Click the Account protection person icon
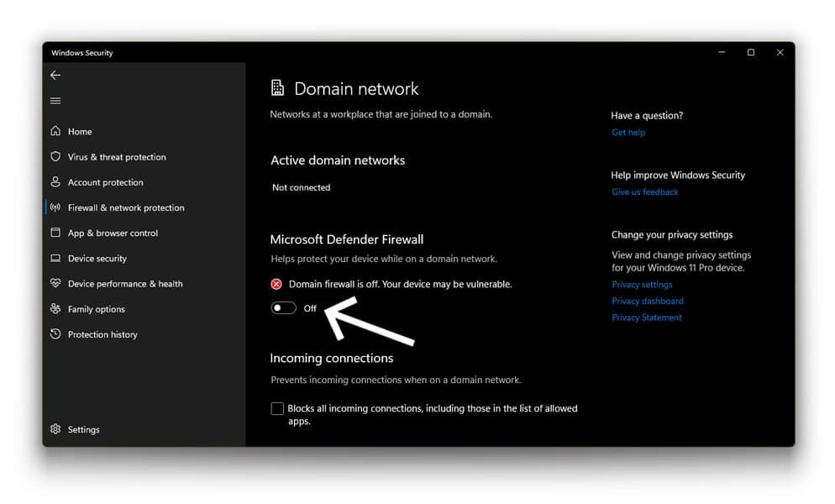Viewport: 835px width, 504px height. pyautogui.click(x=55, y=181)
